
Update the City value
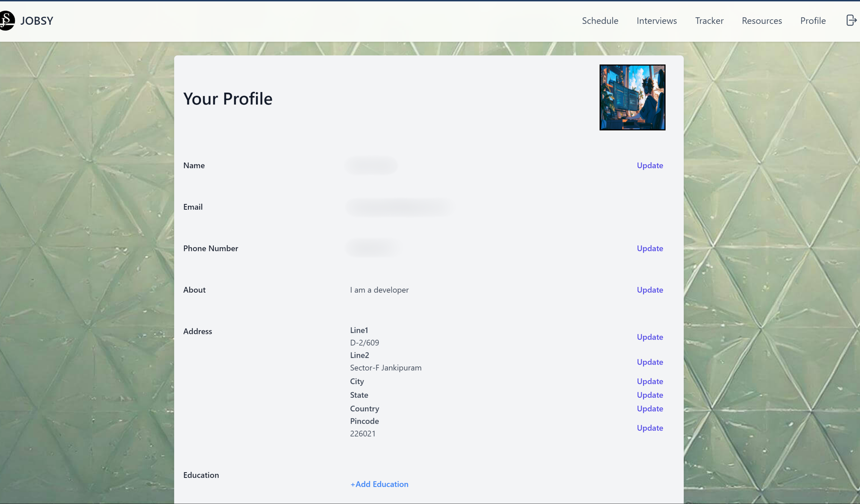point(649,381)
